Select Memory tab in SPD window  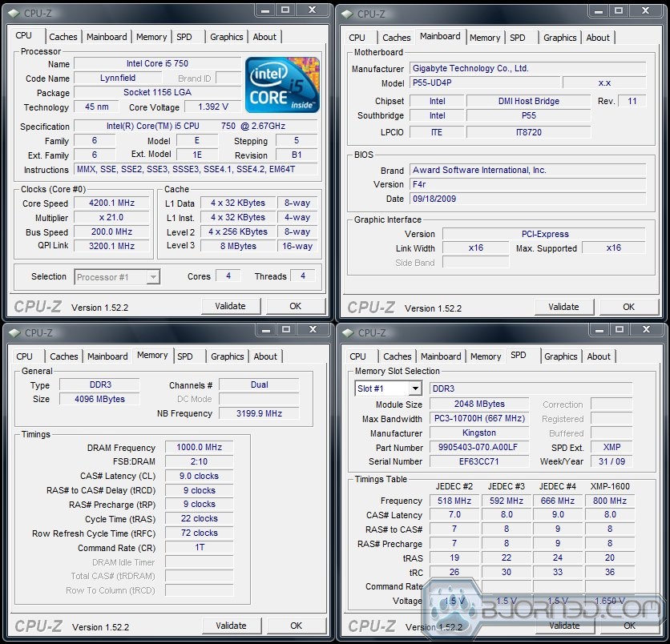(x=486, y=356)
